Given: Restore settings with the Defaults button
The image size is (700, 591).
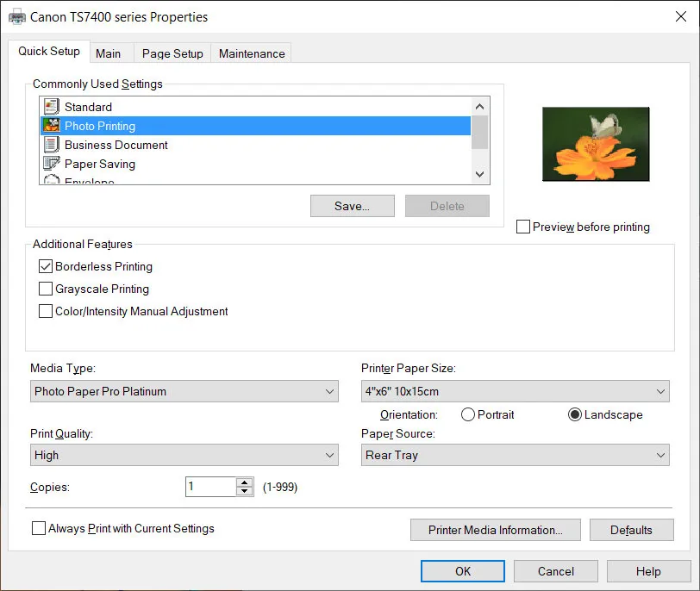Looking at the screenshot, I should (x=631, y=529).
